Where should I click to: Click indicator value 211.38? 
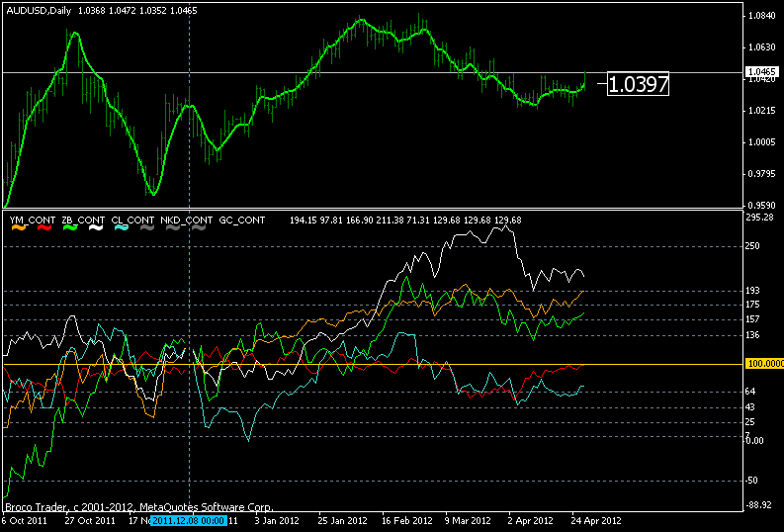(390, 220)
